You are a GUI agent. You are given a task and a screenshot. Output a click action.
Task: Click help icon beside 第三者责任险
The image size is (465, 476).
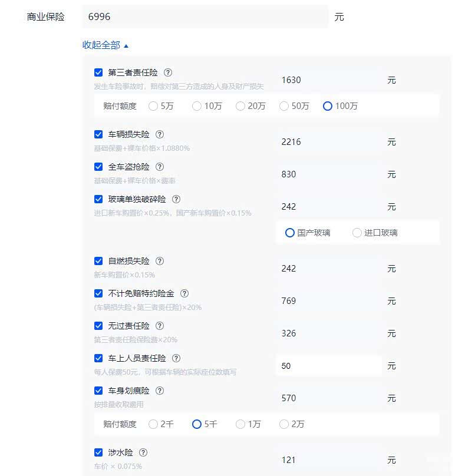click(168, 72)
